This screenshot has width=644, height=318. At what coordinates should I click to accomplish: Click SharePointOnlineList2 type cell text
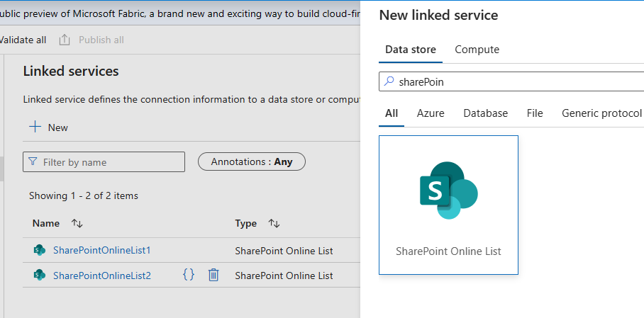(284, 276)
